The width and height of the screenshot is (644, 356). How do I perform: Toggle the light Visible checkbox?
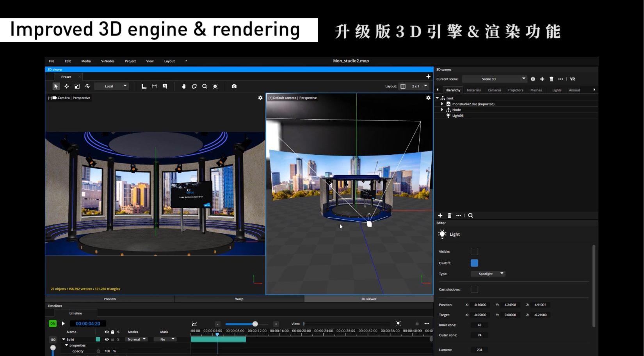click(474, 252)
